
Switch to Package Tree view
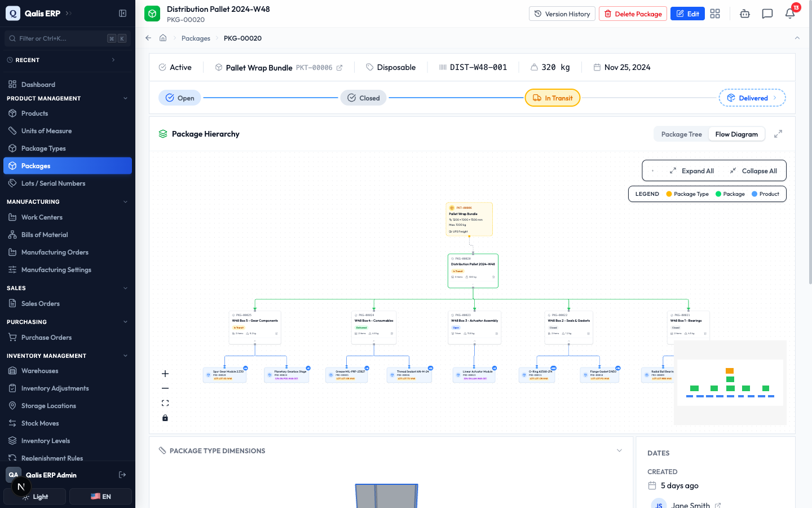coord(681,134)
